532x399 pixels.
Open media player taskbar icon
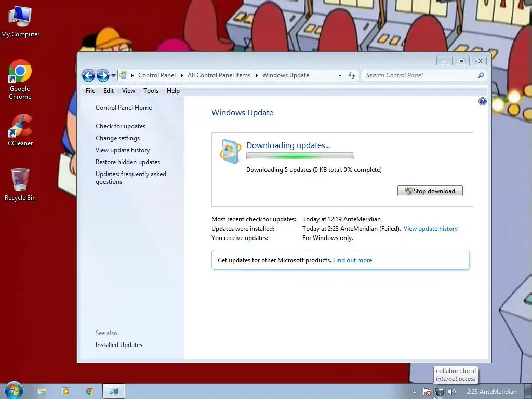(x=66, y=392)
